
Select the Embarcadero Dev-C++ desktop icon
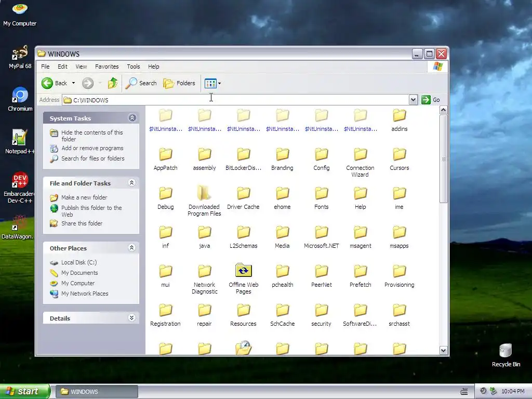click(20, 188)
